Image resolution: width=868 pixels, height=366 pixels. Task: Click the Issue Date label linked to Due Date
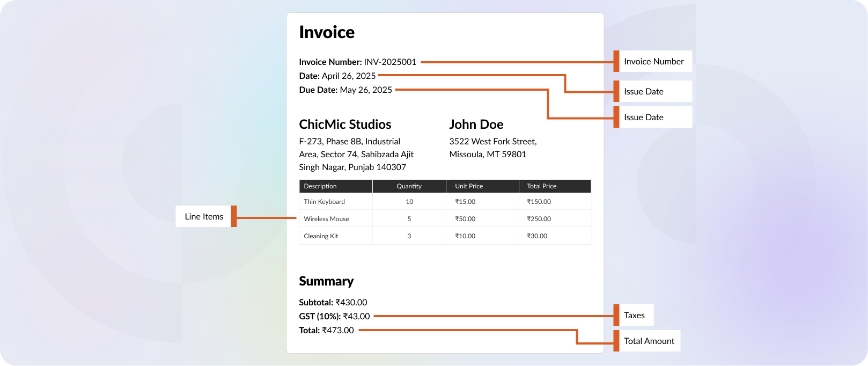[643, 118]
